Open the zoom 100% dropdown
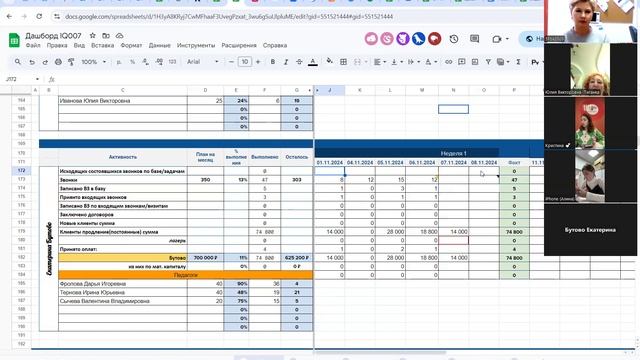Image resolution: width=640 pixels, height=360 pixels. coord(93,62)
